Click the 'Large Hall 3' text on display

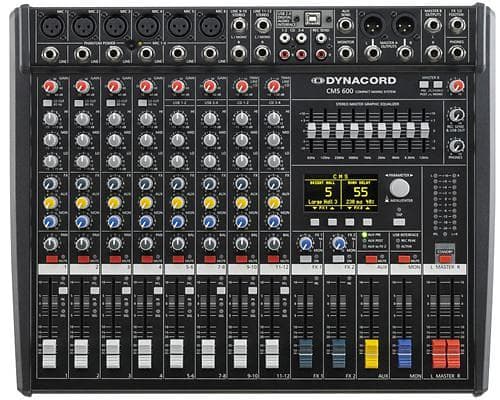323,202
